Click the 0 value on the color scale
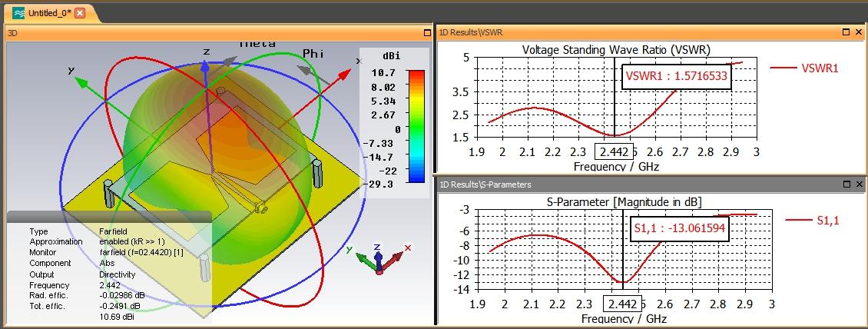 (x=397, y=128)
